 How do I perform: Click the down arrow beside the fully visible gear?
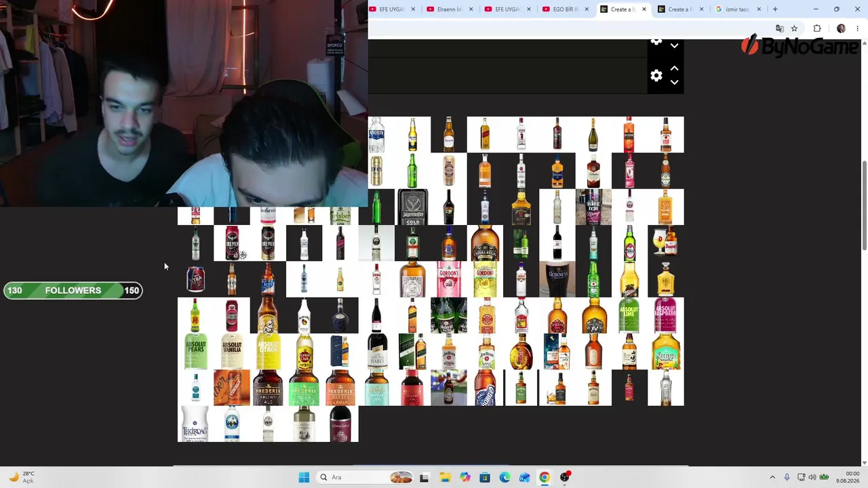pyautogui.click(x=674, y=82)
